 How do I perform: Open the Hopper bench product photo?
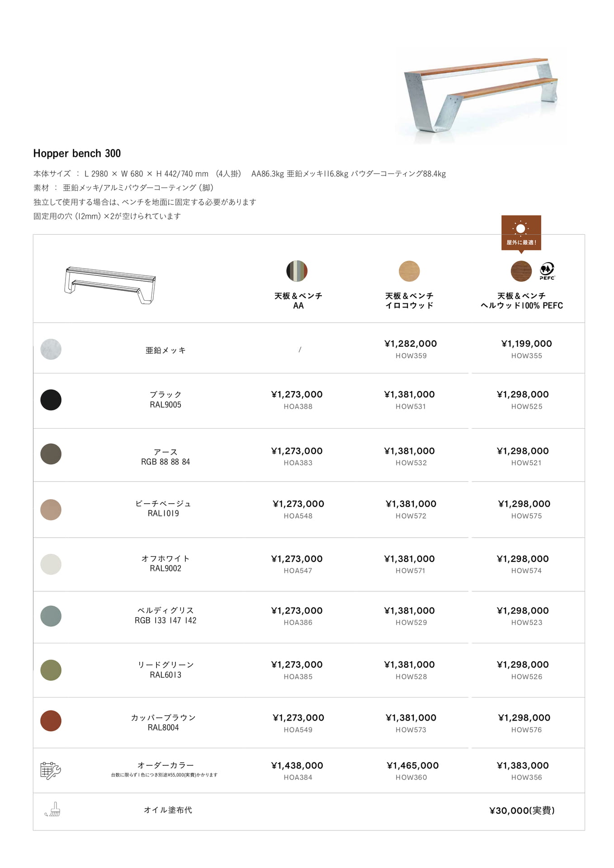[x=481, y=96]
